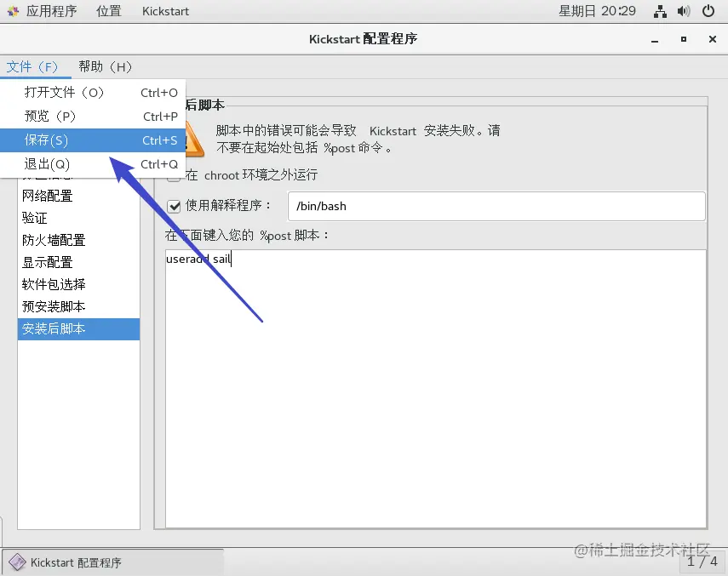Choose 退出(Q) to quit
Screen dimensions: 728x576
click(93, 164)
